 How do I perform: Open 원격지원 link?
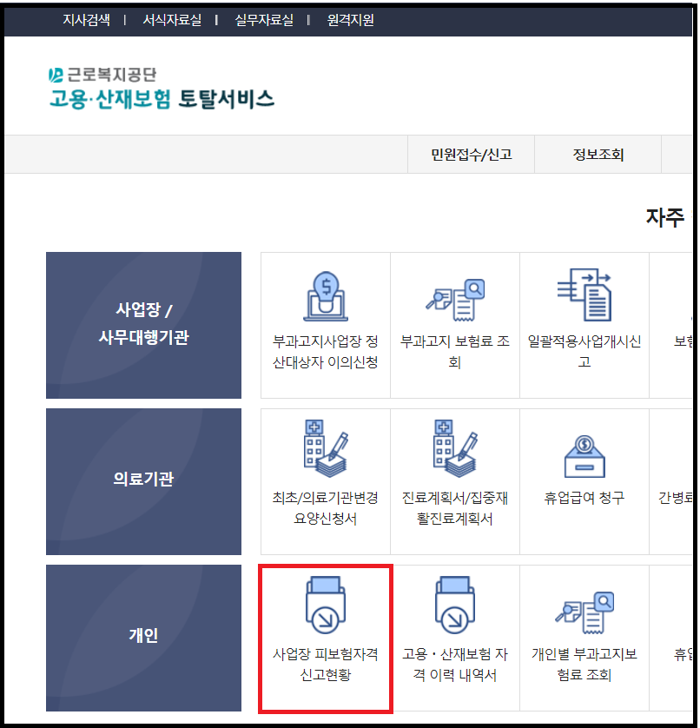351,20
